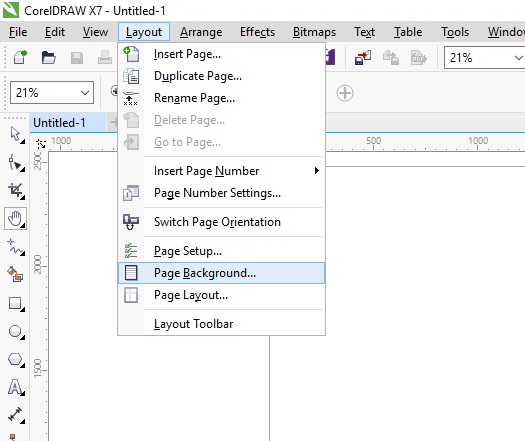This screenshot has width=525, height=441.
Task: Click the Print icon in toolbar
Action: coord(105,58)
